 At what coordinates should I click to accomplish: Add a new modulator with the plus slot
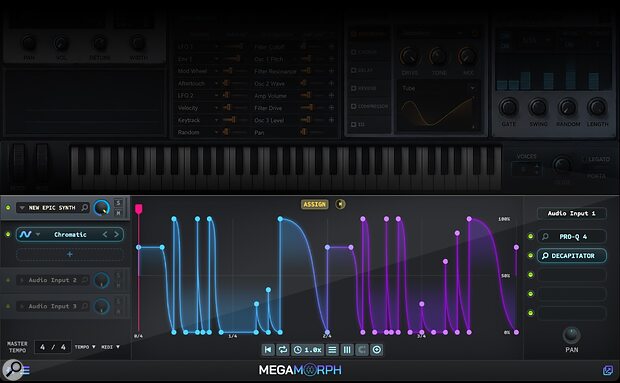[x=70, y=254]
